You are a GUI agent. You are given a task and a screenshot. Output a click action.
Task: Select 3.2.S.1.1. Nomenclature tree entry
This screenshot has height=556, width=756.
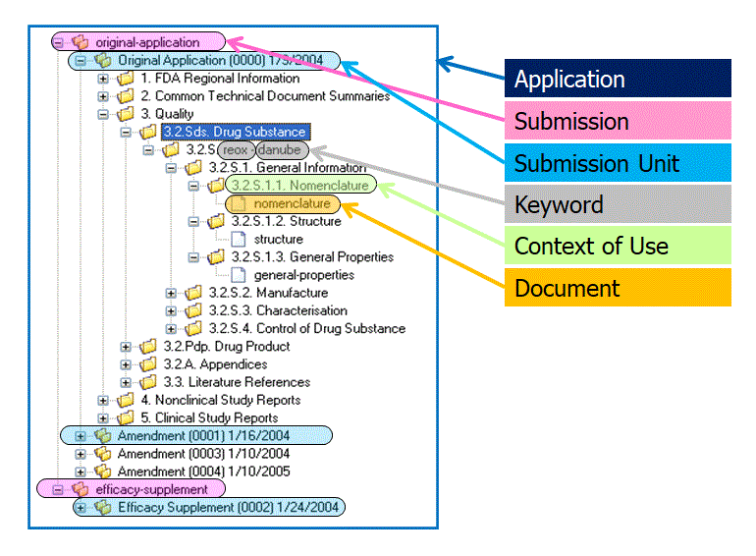299,185
